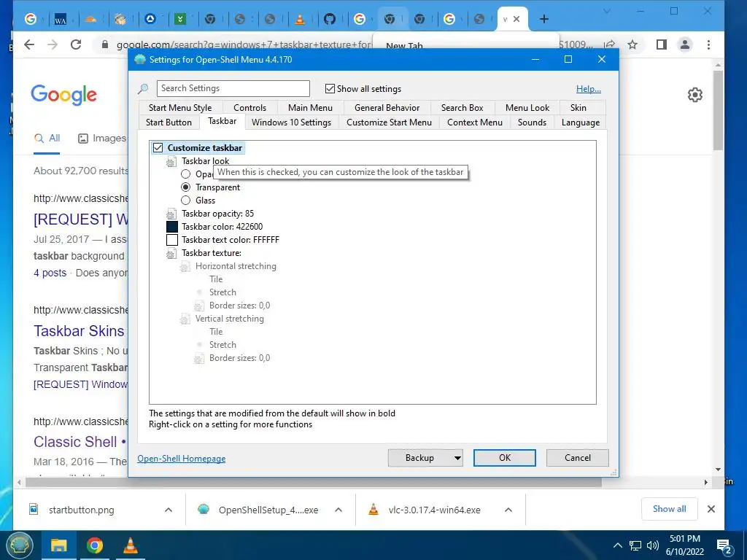Open Google settings gear on search page
Viewport: 747px width, 560px height.
(x=695, y=95)
